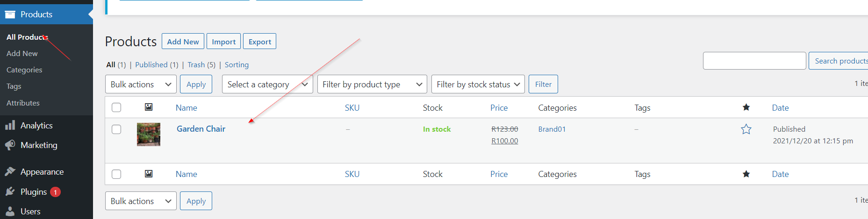
Task: Click the Appearance paintbrush icon
Action: (10, 172)
